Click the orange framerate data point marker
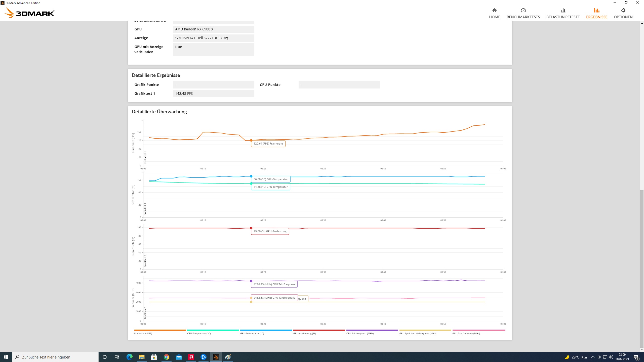Screen dimensions: 644x362 tap(251, 141)
